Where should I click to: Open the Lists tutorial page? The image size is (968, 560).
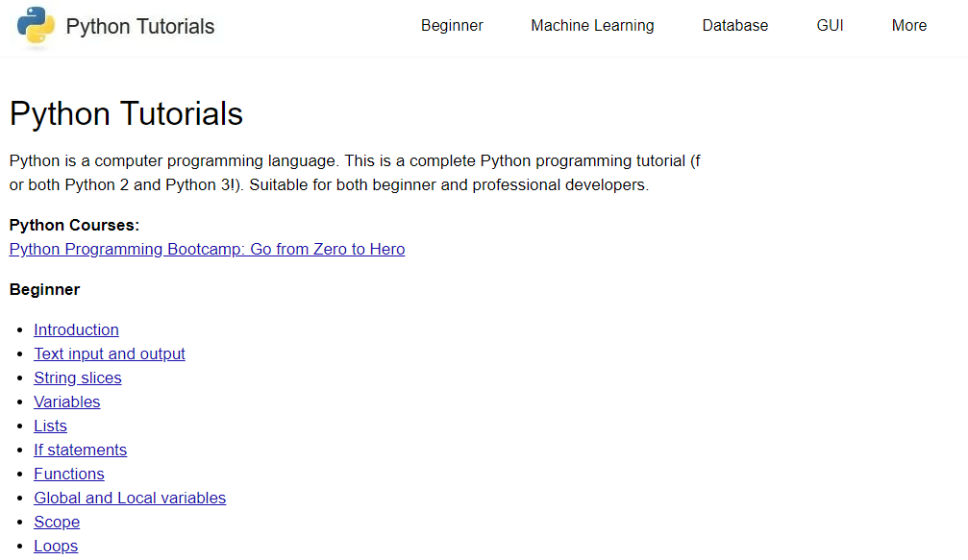point(50,426)
